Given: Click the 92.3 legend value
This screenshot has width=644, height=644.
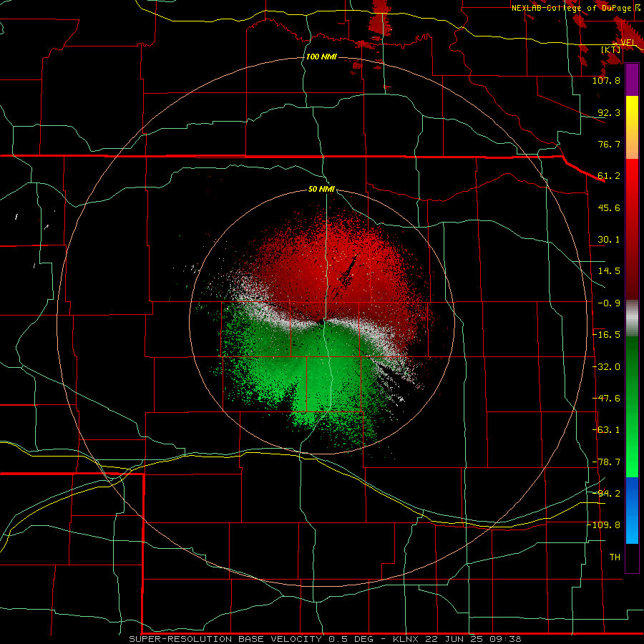Looking at the screenshot, I should (x=609, y=112).
